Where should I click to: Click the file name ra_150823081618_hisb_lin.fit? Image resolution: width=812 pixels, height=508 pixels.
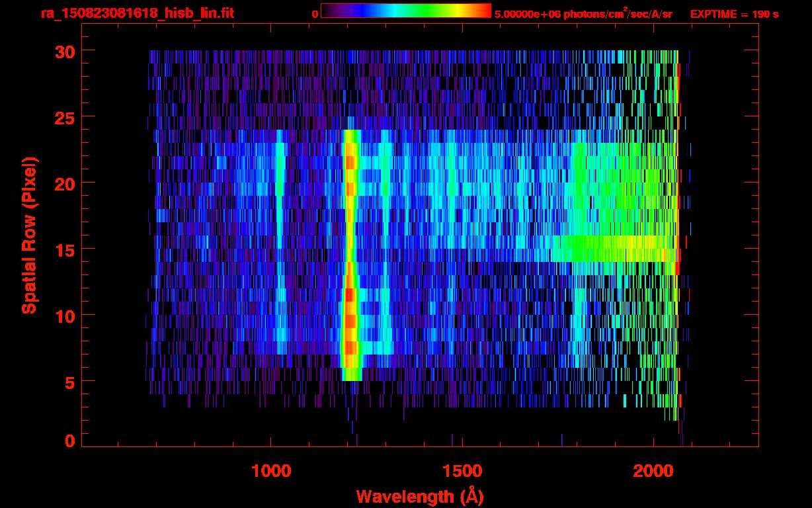point(136,13)
